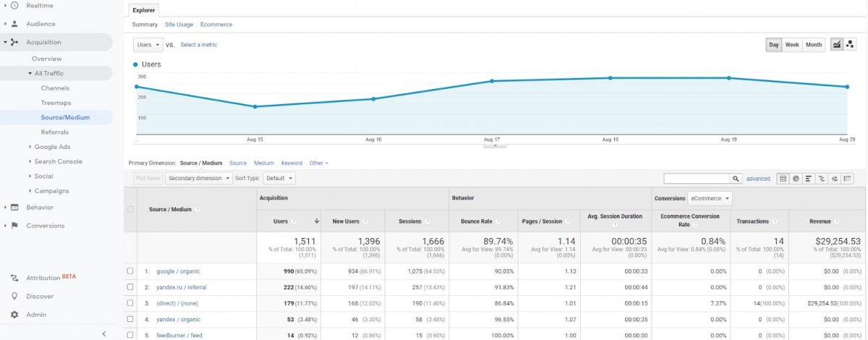Click into the table search field
Viewport: 868px width, 340px height.
click(x=696, y=178)
